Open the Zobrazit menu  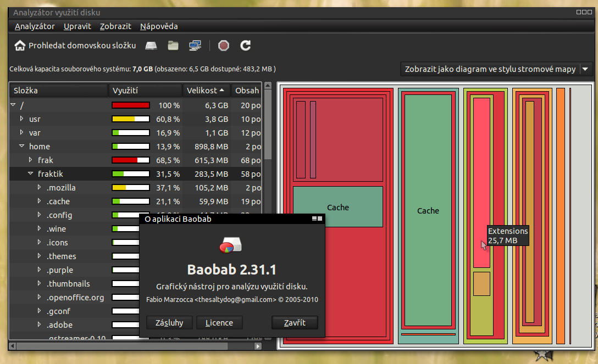click(115, 26)
